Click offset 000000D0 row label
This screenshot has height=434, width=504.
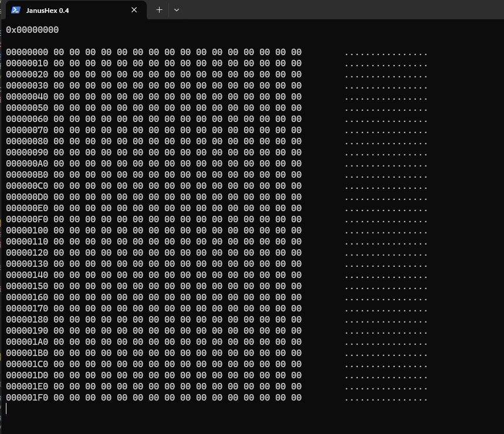click(x=27, y=197)
